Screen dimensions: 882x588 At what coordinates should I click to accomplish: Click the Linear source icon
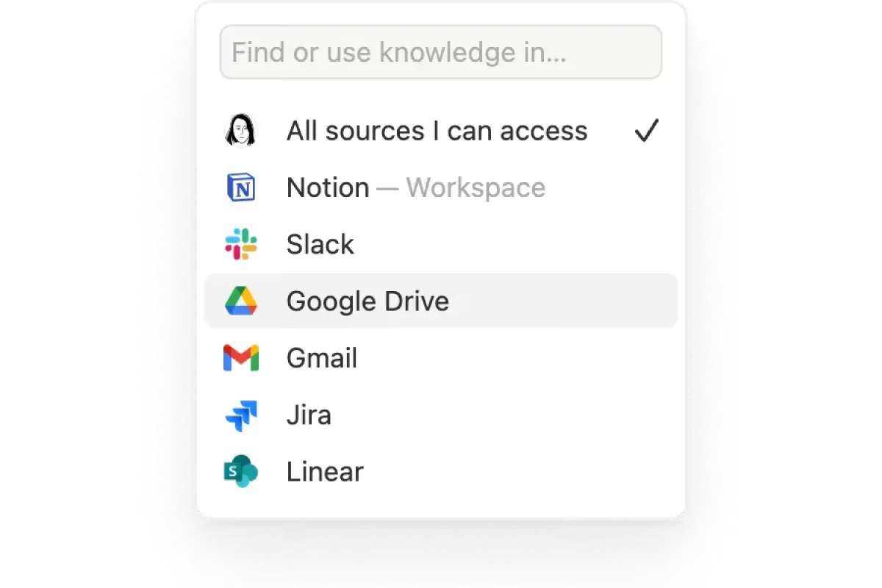point(240,472)
